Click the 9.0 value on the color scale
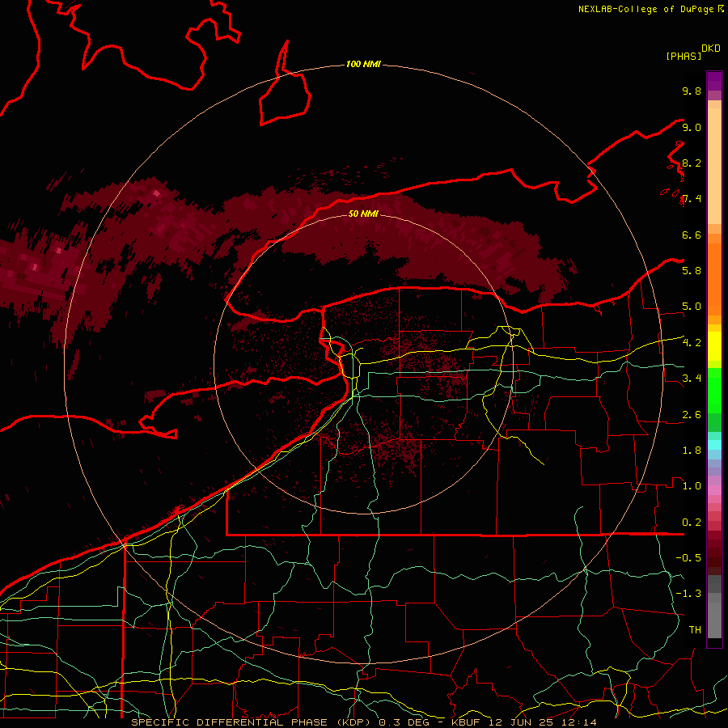728x728 pixels. click(x=692, y=127)
